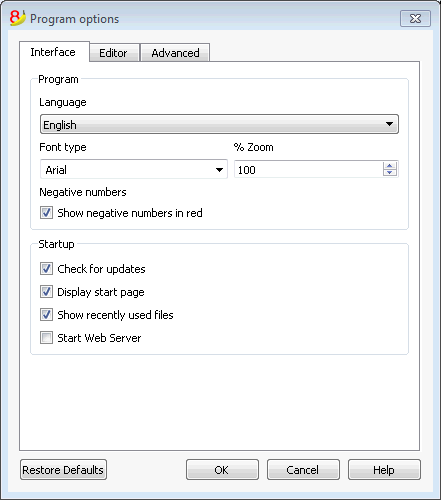Screen dimensions: 441x500
Task: Toggle Show recently used files checkbox
Action: coord(46,314)
